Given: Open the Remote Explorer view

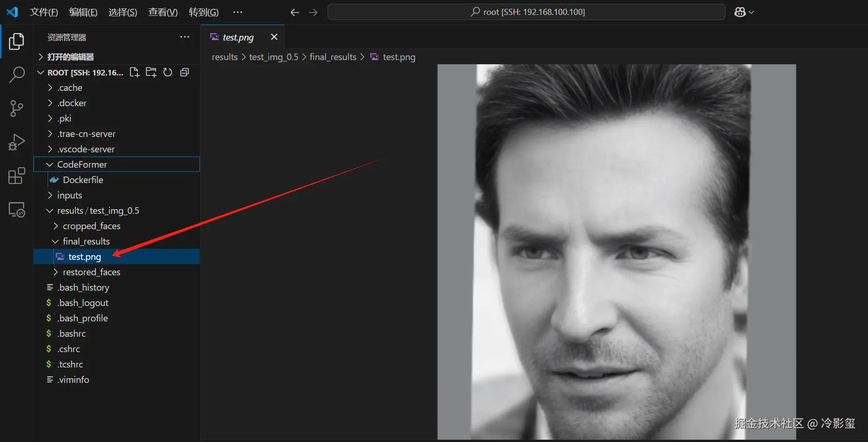Looking at the screenshot, I should (17, 210).
